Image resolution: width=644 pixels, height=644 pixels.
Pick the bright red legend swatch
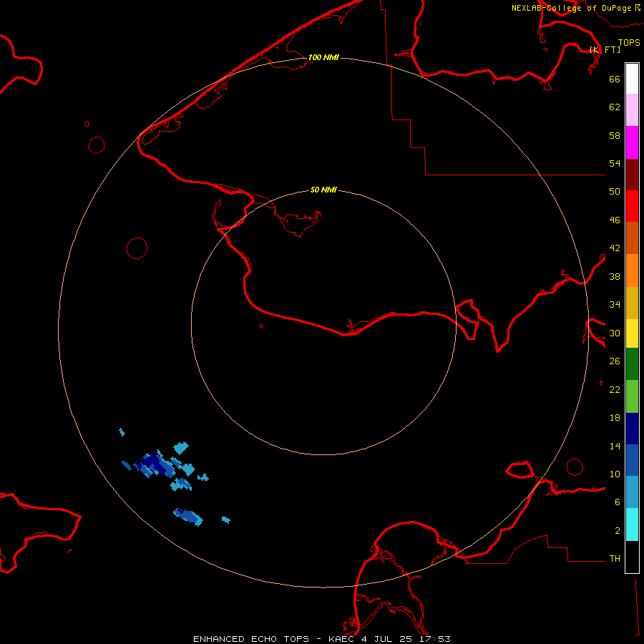tap(632, 206)
